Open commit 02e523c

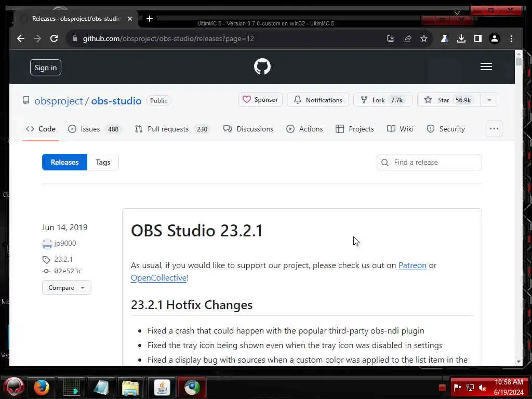pyautogui.click(x=68, y=271)
